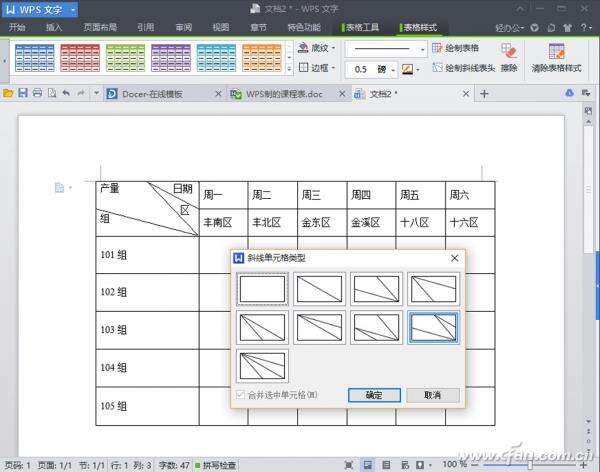Click the cloud icon by the tab bar
The width and height of the screenshot is (600, 472).
pyautogui.click(x=569, y=93)
